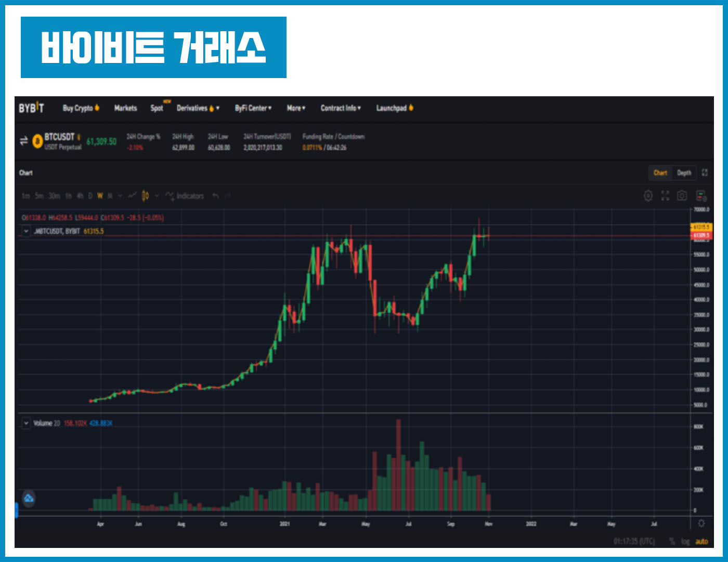Select the candlestick chart type icon
This screenshot has height=562, width=728.
coord(146,196)
